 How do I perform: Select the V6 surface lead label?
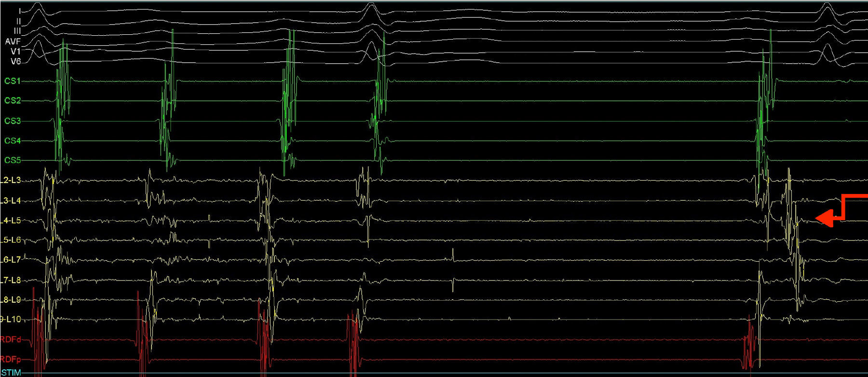tap(15, 61)
